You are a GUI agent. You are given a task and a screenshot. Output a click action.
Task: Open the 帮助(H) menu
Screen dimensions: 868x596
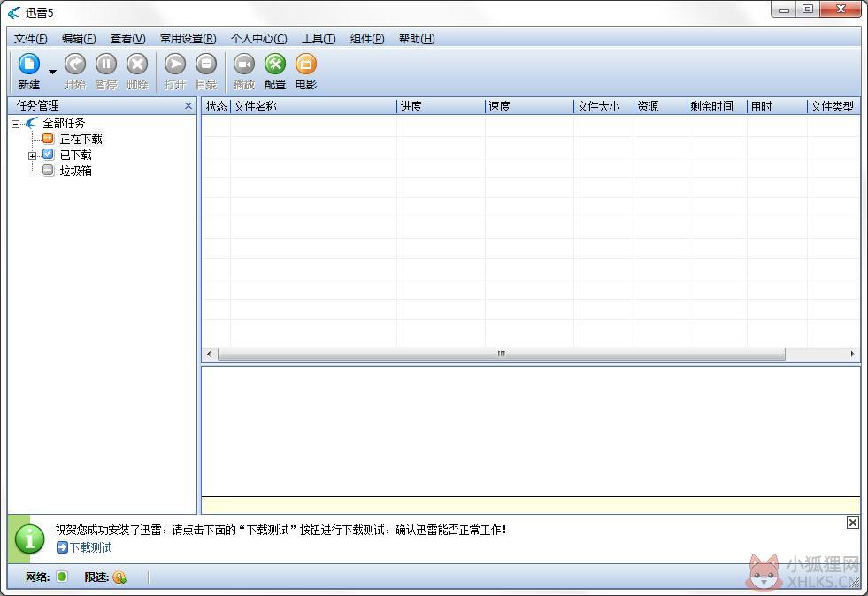[x=417, y=39]
